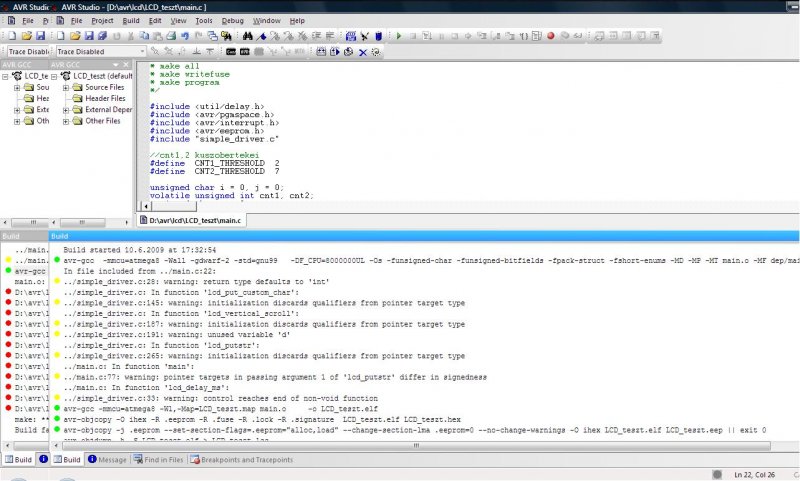The image size is (800, 481).
Task: Click the 'return type defaults to int' warning
Action: tap(196, 282)
